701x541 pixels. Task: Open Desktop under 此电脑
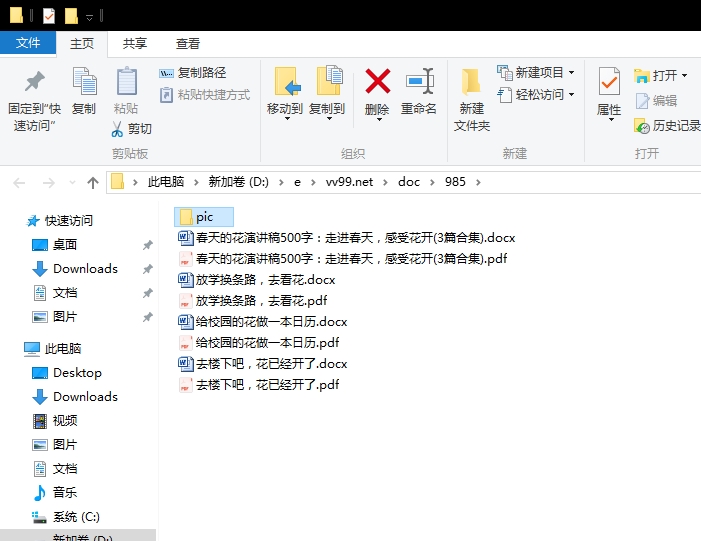(67, 373)
